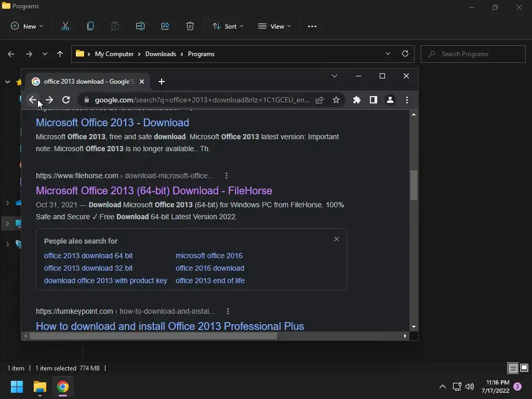Close the office 2013 download tab
The image size is (532, 399).
coord(142,82)
